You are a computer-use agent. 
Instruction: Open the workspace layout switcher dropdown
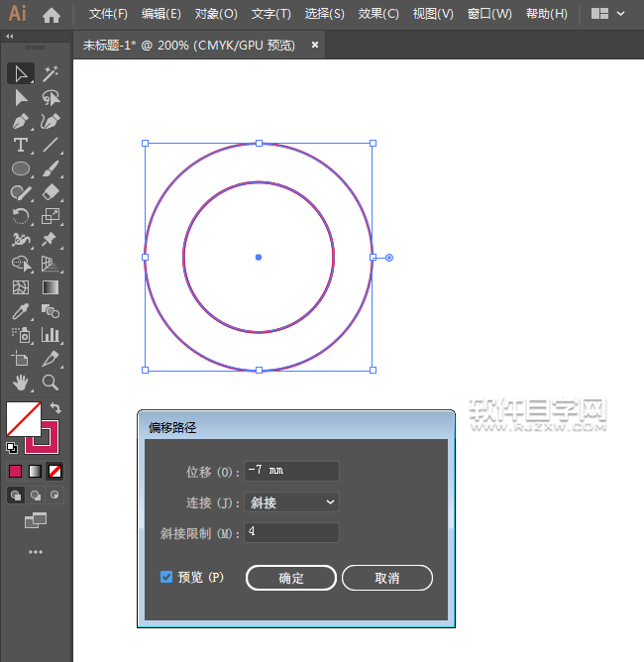[608, 14]
